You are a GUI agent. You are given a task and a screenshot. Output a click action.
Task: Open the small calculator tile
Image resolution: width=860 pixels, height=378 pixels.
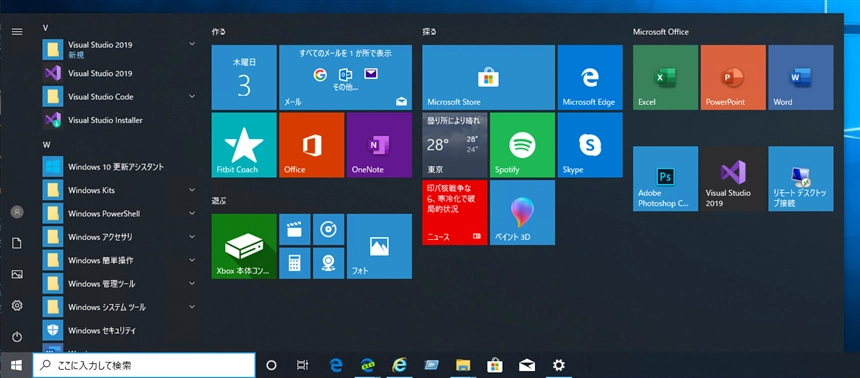[x=295, y=263]
